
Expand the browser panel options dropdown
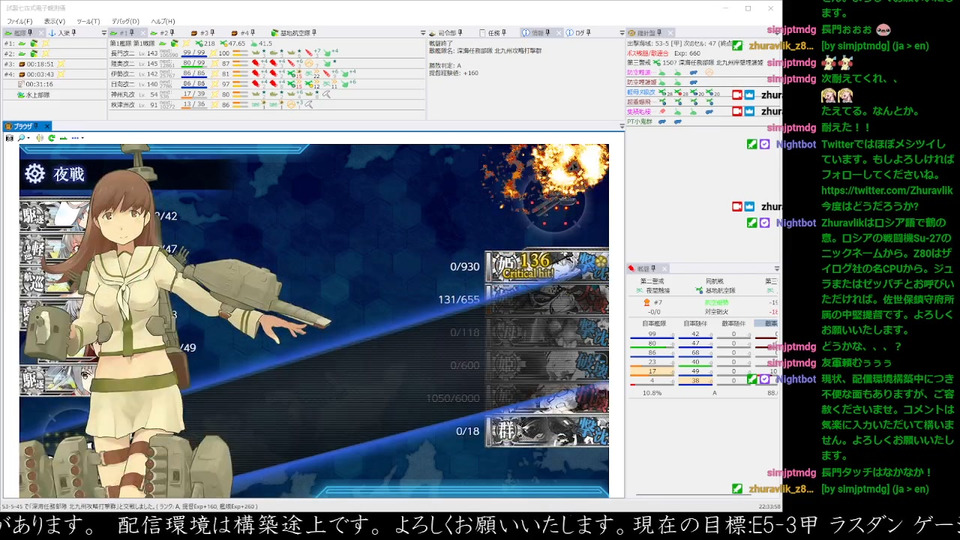pyautogui.click(x=621, y=126)
